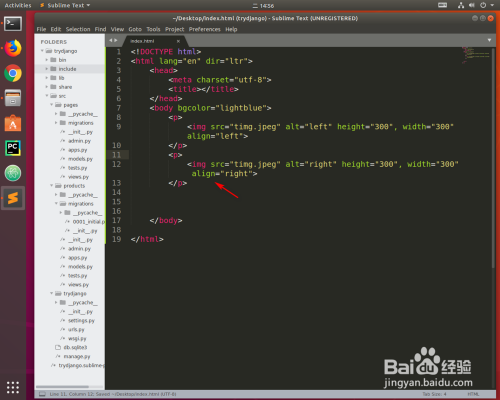Click the minimap code preview
This screenshot has height=400, width=500.
pos(476,55)
